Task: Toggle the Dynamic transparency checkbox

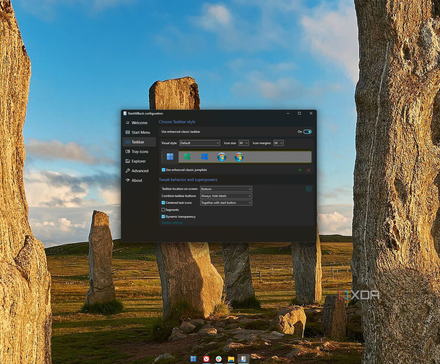Action: 163,217
